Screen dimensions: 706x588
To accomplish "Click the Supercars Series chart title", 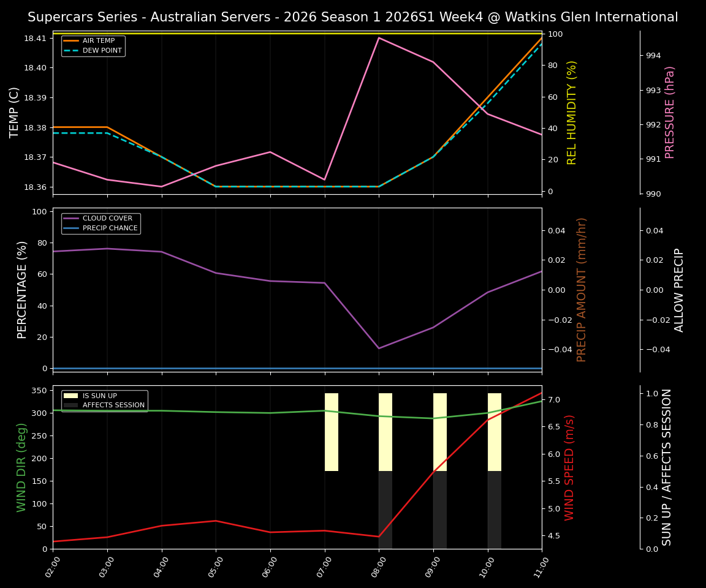I will 353,17.
